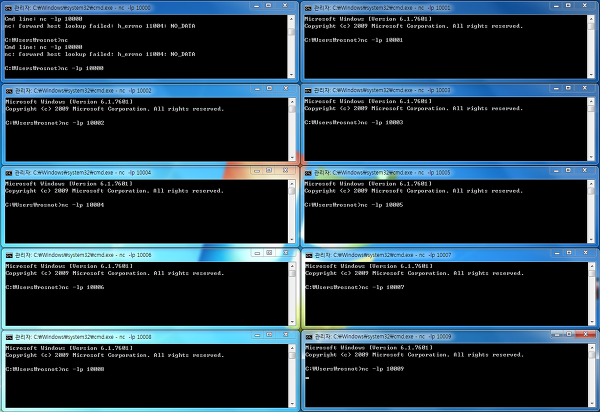Maximize the nc -lp 10001 window
Screen dimensions: 600x412
pos(568,6)
